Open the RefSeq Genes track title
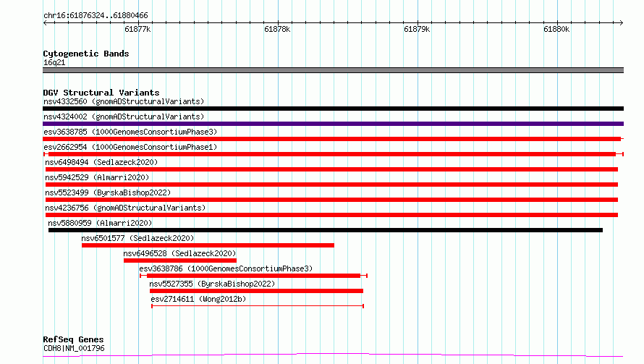The image size is (644, 364). point(73,339)
